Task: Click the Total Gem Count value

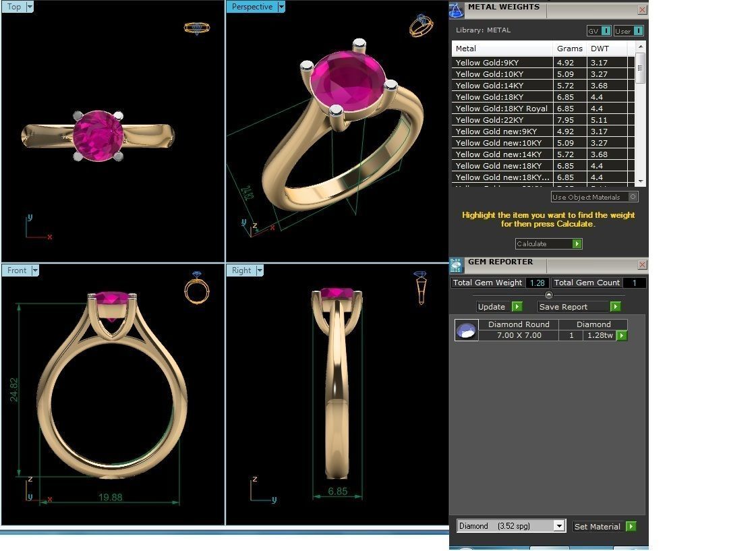Action: point(634,283)
